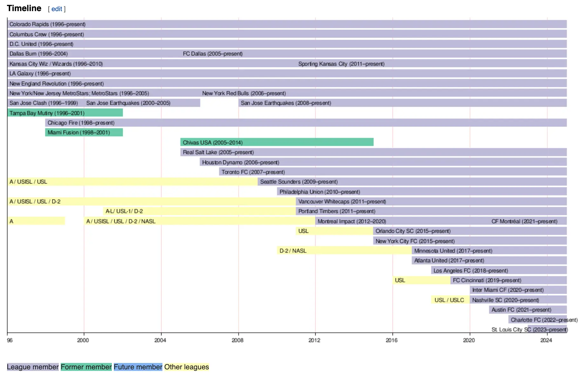Click New England Revolution (1996–present) label
This screenshot has height=376, width=588.
[x=57, y=84]
